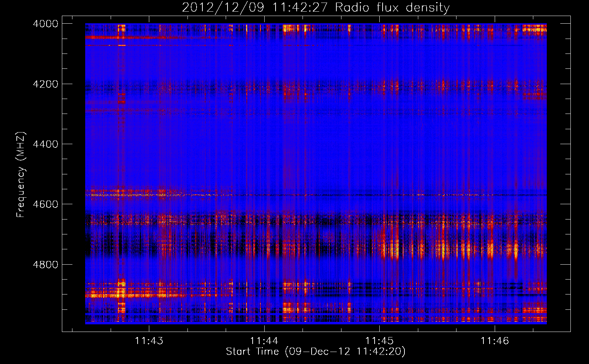The height and width of the screenshot is (364, 589).
Task: Click the '11:46' time axis label
Action: coord(495,341)
